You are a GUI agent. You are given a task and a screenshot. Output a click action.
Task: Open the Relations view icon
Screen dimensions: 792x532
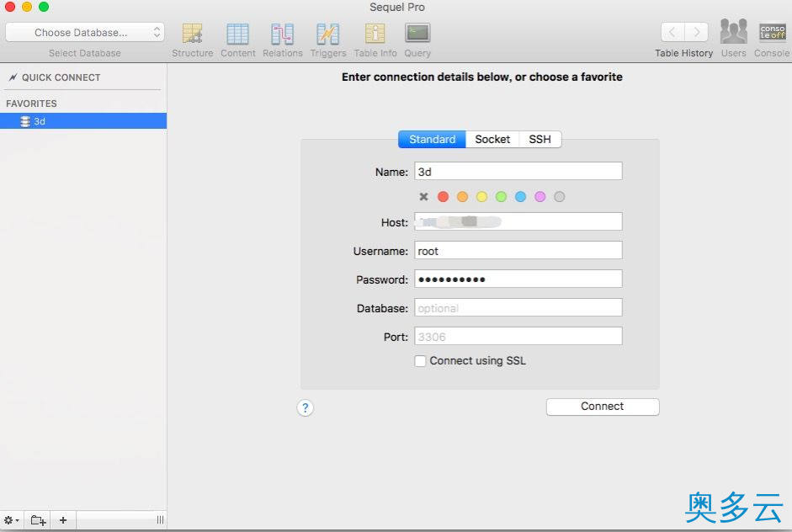click(x=282, y=34)
